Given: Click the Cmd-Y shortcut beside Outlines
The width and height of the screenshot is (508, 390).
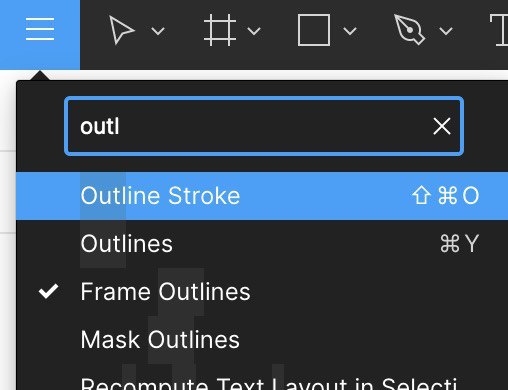Looking at the screenshot, I should 459,244.
